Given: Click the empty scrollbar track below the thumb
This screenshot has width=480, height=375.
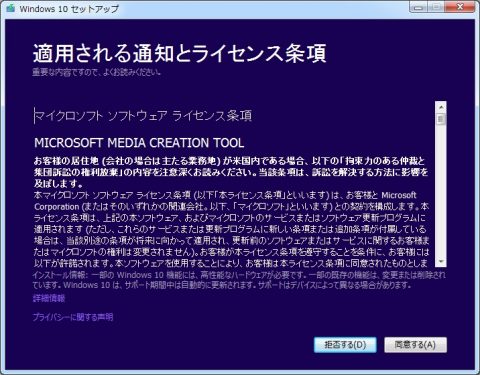Looking at the screenshot, I should (441, 191).
